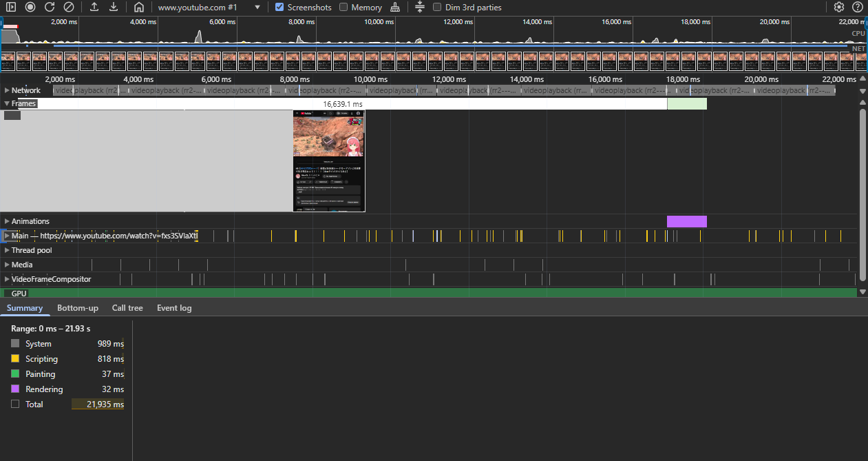Open the Event log tab
868x461 pixels.
[174, 308]
